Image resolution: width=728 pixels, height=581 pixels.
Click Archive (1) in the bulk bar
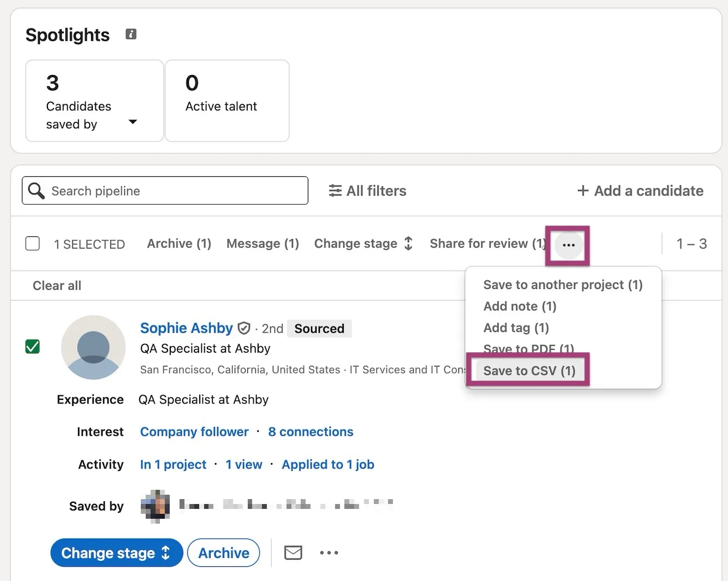(179, 244)
